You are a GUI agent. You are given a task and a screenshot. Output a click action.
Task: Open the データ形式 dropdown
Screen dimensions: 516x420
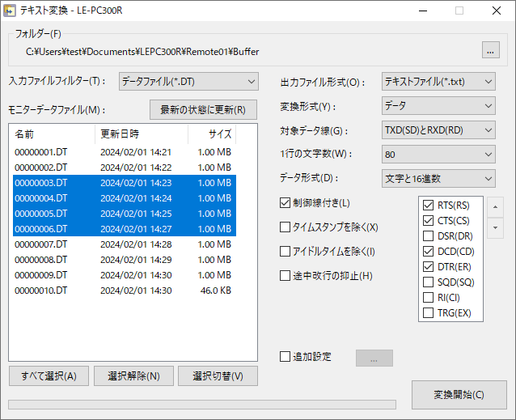click(x=438, y=178)
